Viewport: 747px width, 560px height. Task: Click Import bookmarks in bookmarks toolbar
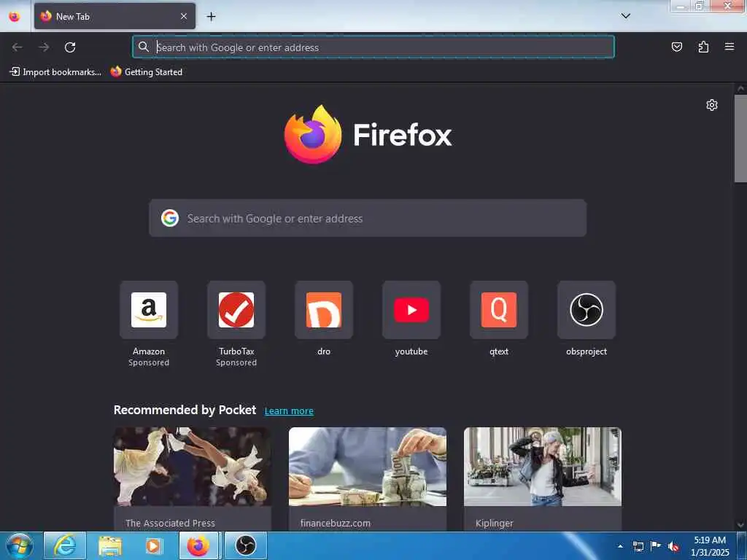(55, 72)
